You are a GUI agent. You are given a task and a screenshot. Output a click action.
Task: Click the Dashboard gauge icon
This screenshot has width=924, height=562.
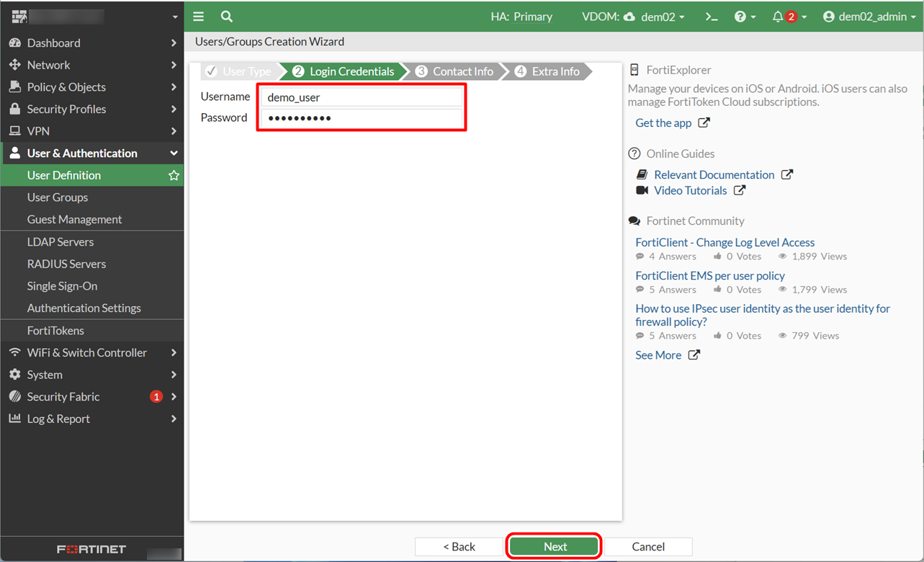[14, 43]
